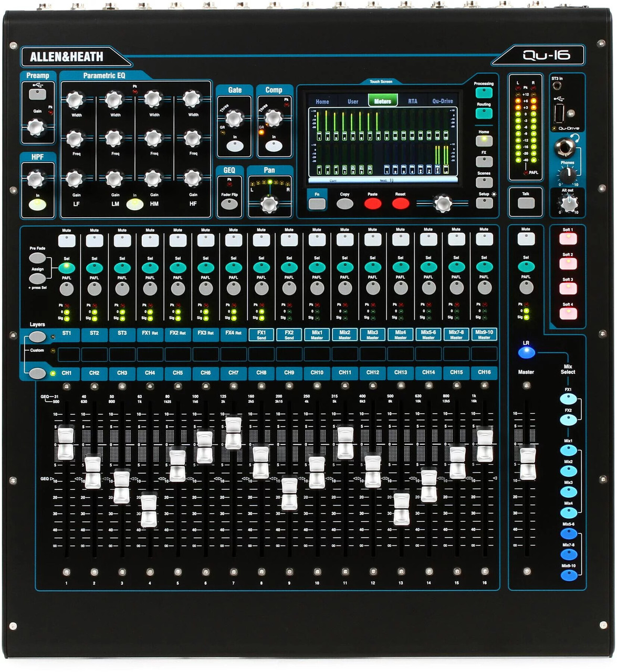Touch the rotary encoder right of Reset
617x672 pixels.
pyautogui.click(x=442, y=203)
